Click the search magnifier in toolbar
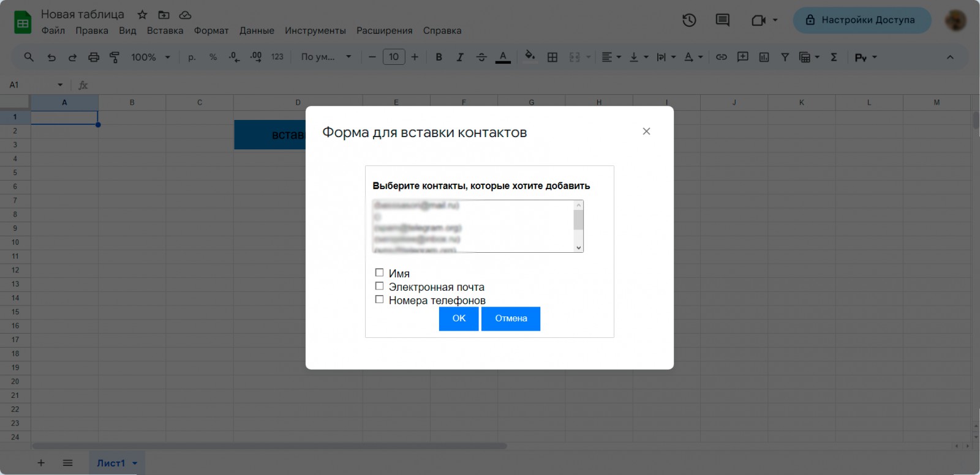Viewport: 980px width, 475px height. click(29, 57)
